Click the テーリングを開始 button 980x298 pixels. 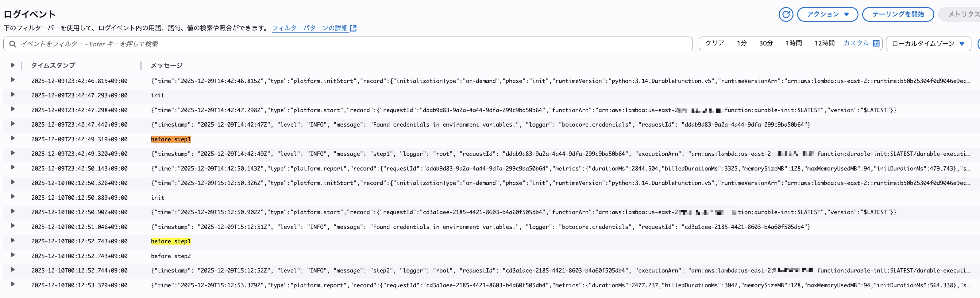[x=897, y=14]
